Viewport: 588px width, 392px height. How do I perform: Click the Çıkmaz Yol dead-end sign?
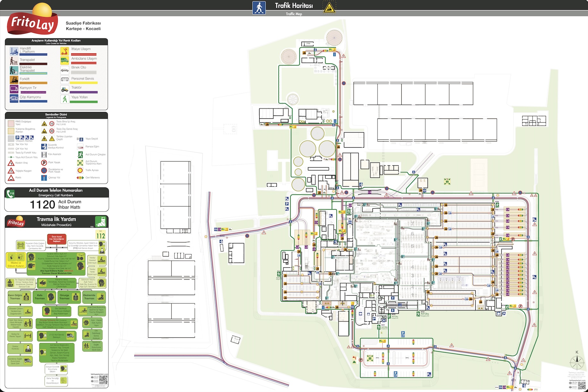point(44,178)
